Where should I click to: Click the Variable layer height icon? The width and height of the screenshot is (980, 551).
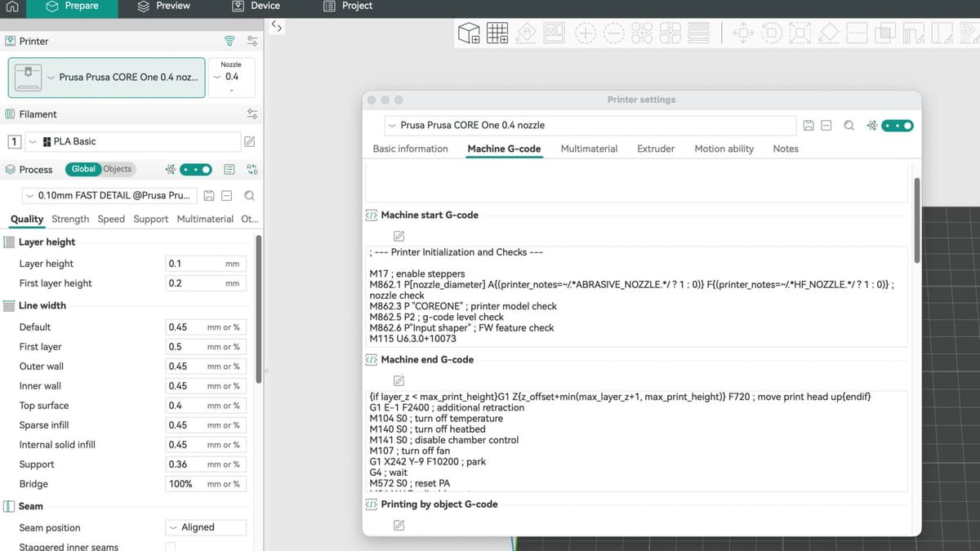[698, 33]
